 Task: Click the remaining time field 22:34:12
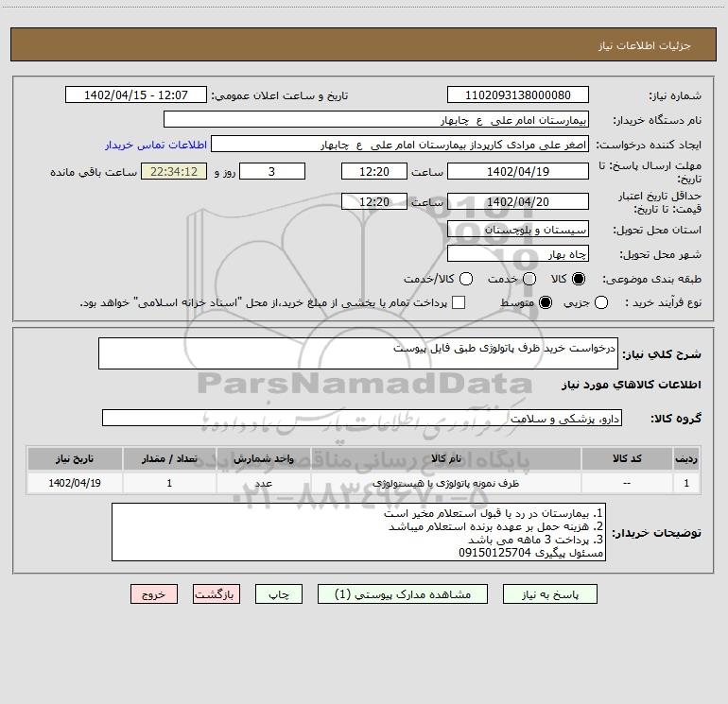pos(174,171)
